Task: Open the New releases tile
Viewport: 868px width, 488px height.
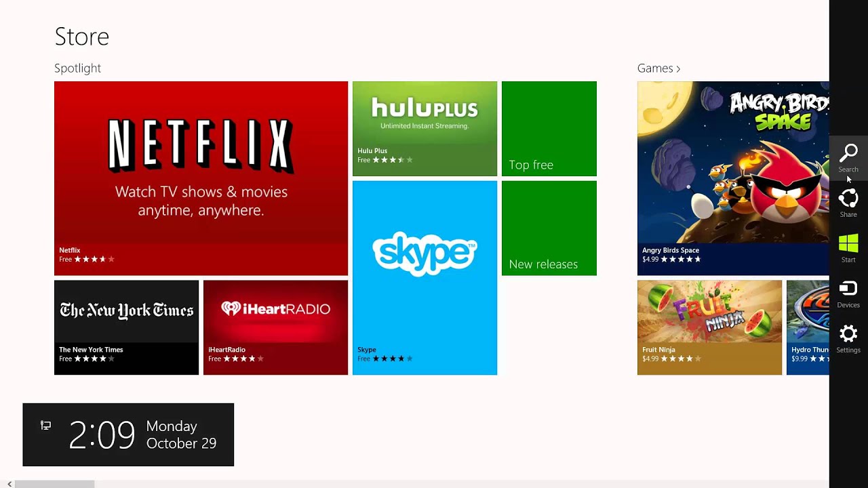Action: [549, 228]
